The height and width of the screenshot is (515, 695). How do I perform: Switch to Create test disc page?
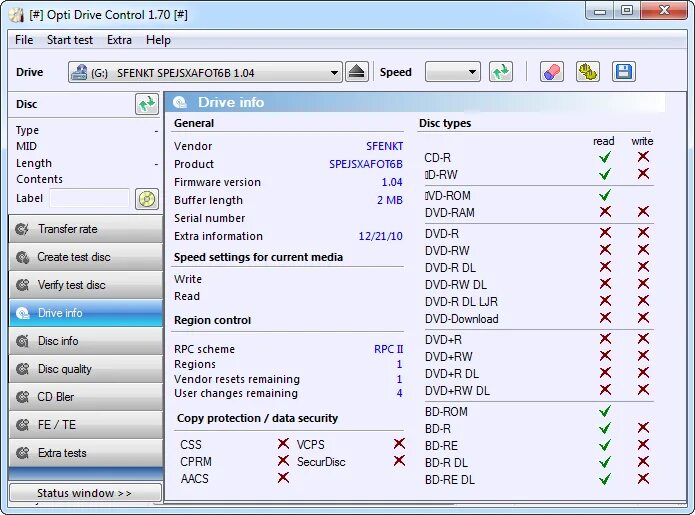(x=86, y=257)
